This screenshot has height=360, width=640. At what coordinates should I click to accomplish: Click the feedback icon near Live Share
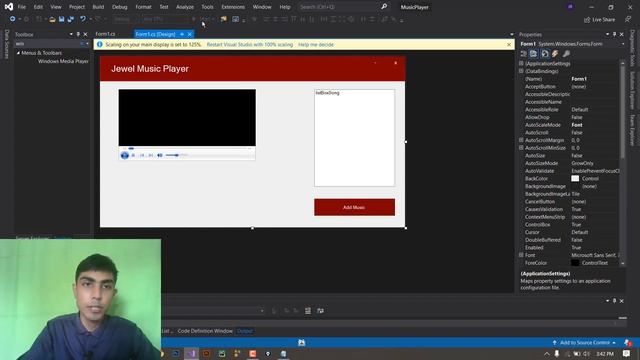628,19
